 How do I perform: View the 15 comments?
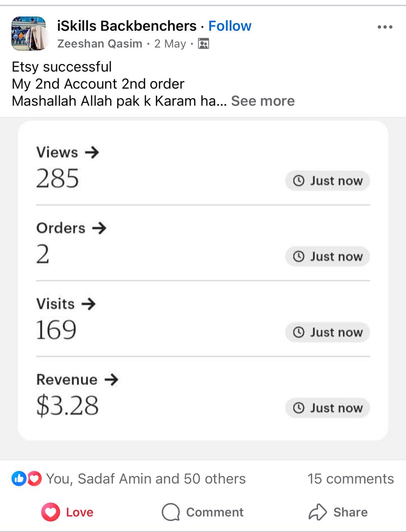pos(351,478)
